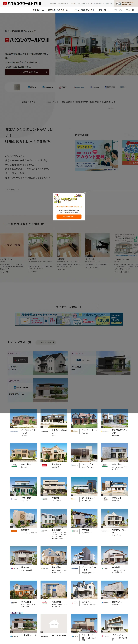
Task: Click the campaign banner for 見学予約フォームキャンペーン
Action: click(69, 319)
